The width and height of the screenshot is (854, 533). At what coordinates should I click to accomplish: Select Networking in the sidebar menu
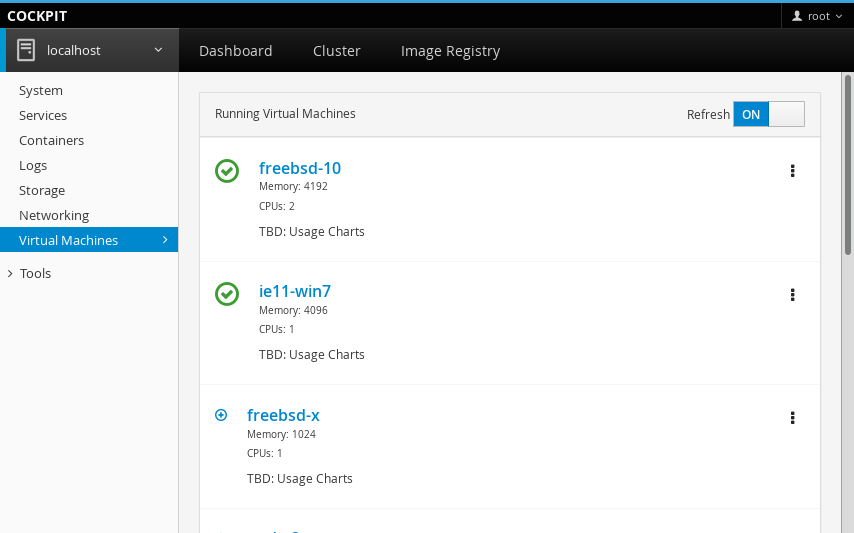(x=54, y=215)
